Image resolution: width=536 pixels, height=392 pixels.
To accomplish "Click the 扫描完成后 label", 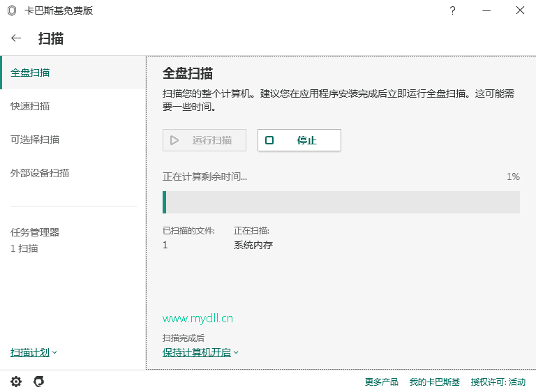I will pyautogui.click(x=184, y=338).
